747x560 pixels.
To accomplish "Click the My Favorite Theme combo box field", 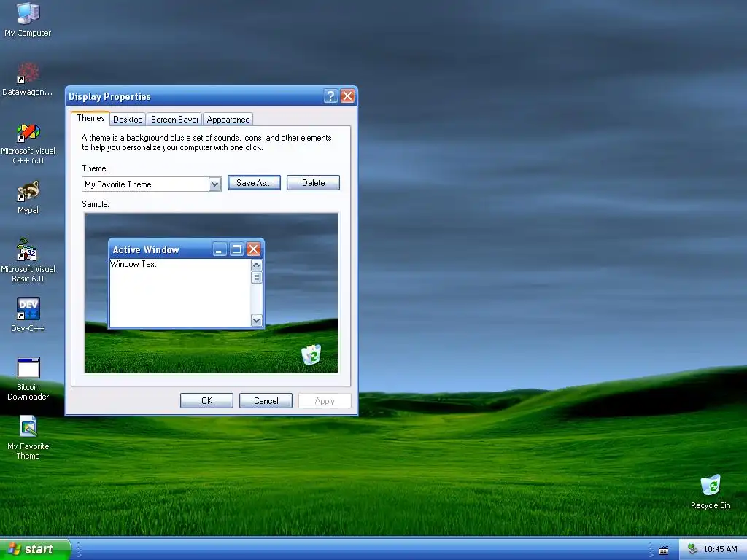I will 151,184.
